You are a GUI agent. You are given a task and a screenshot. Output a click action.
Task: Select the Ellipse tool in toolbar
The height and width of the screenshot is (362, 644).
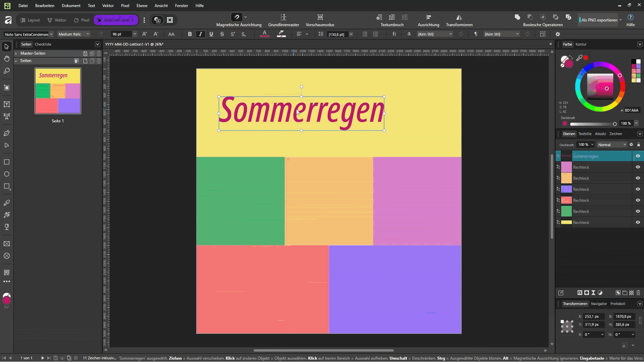tap(6, 174)
